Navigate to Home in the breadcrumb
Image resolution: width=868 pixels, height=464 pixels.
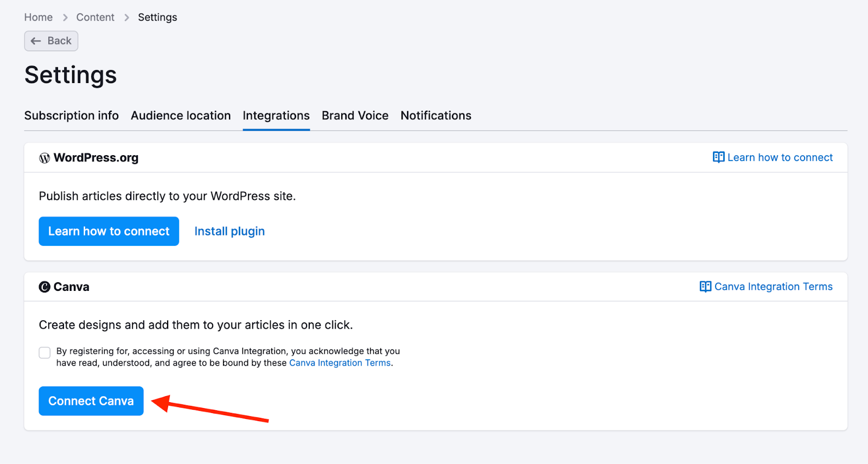(x=39, y=17)
